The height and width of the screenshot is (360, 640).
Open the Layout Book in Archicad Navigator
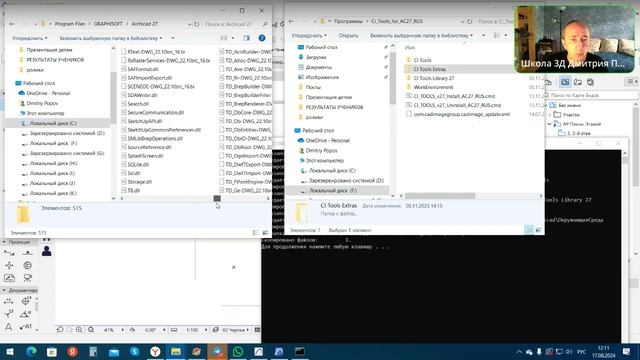coord(578,82)
